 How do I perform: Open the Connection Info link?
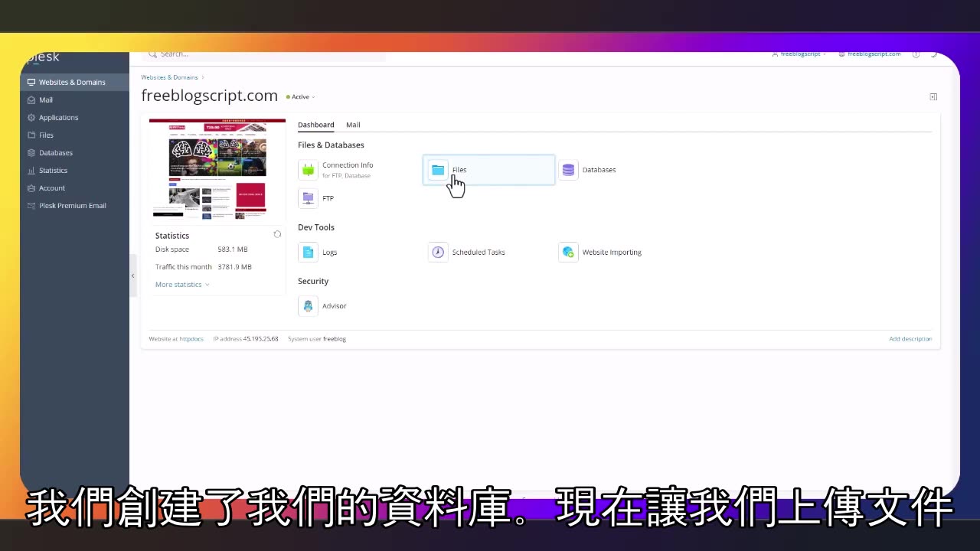(x=348, y=165)
